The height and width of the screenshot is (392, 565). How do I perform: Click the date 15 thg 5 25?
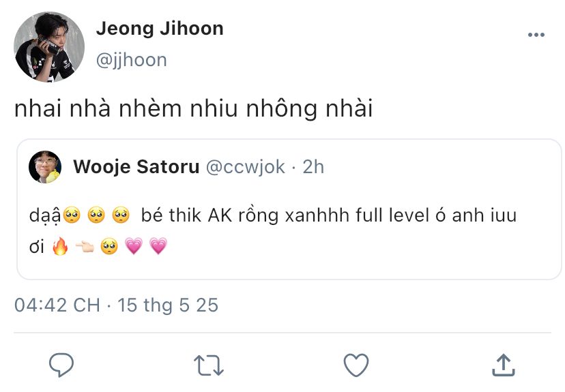(168, 305)
